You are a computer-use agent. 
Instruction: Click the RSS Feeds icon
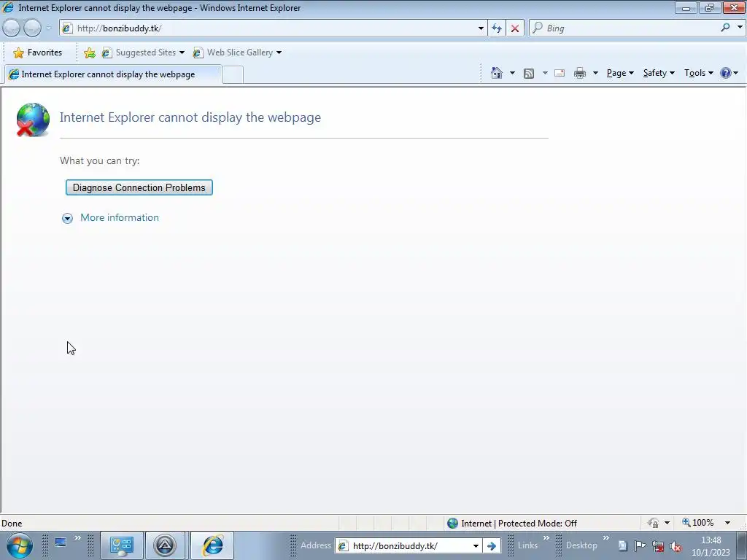pos(528,73)
